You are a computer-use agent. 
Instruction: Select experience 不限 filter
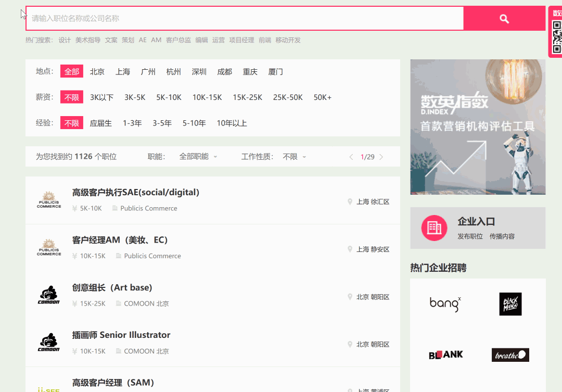[72, 123]
